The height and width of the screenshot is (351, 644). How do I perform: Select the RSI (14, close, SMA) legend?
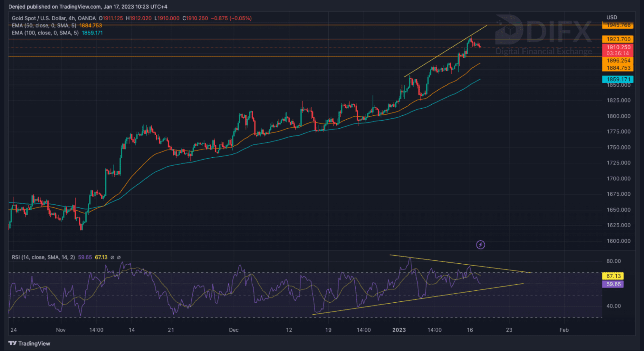point(43,258)
